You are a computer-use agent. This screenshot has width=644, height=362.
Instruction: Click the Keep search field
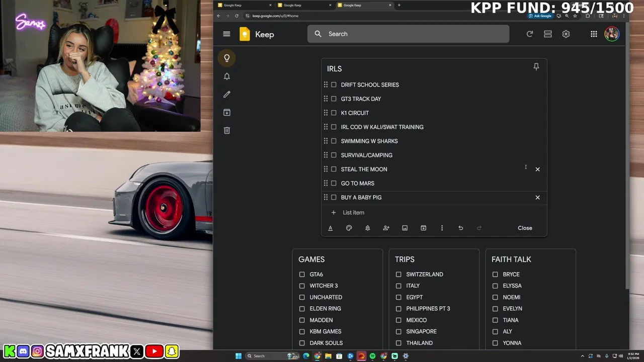(x=408, y=34)
